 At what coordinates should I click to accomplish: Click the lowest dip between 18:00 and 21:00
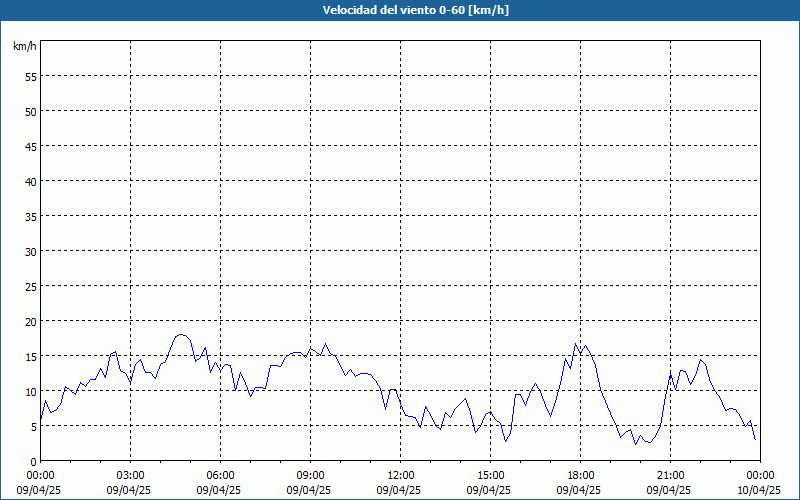635,444
